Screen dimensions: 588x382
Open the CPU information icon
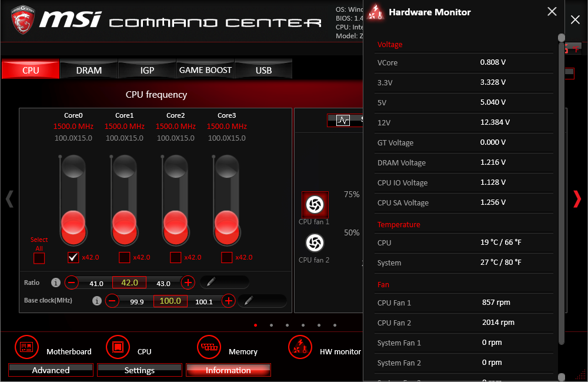118,347
